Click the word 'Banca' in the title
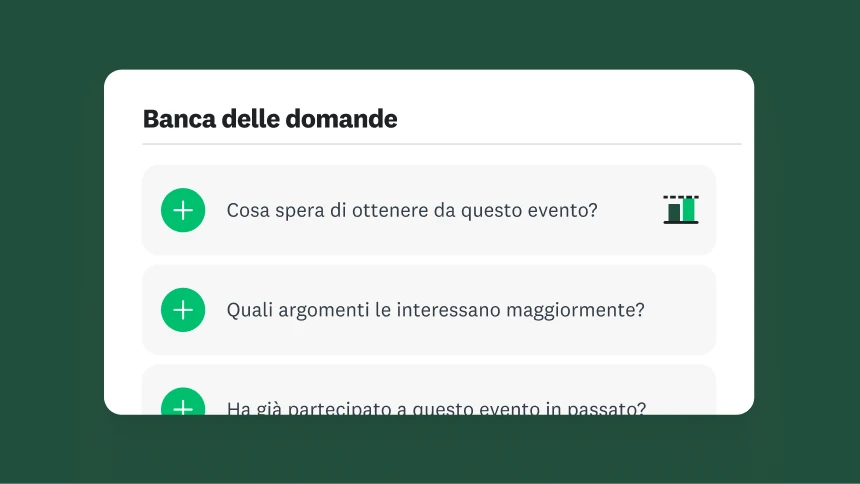 tap(173, 119)
